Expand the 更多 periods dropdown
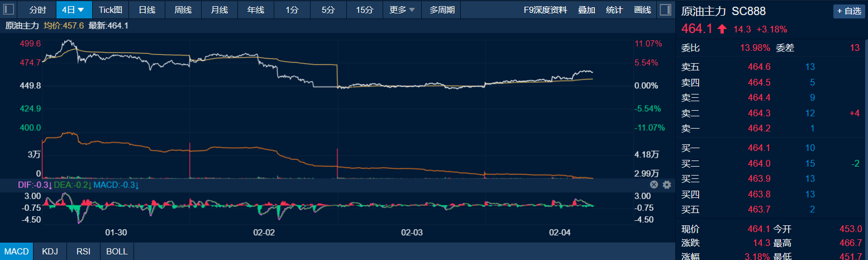 (412, 10)
